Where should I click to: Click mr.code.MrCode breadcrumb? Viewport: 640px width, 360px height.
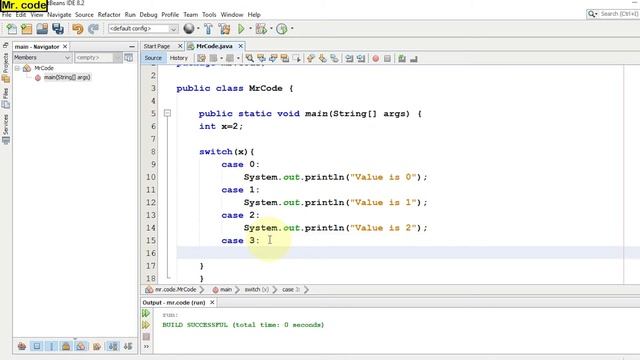[x=175, y=289]
